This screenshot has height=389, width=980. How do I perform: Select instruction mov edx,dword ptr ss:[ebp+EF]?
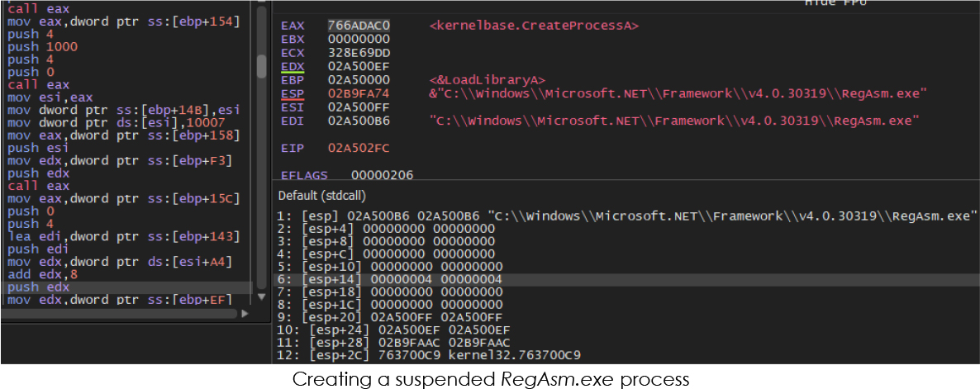point(120,299)
